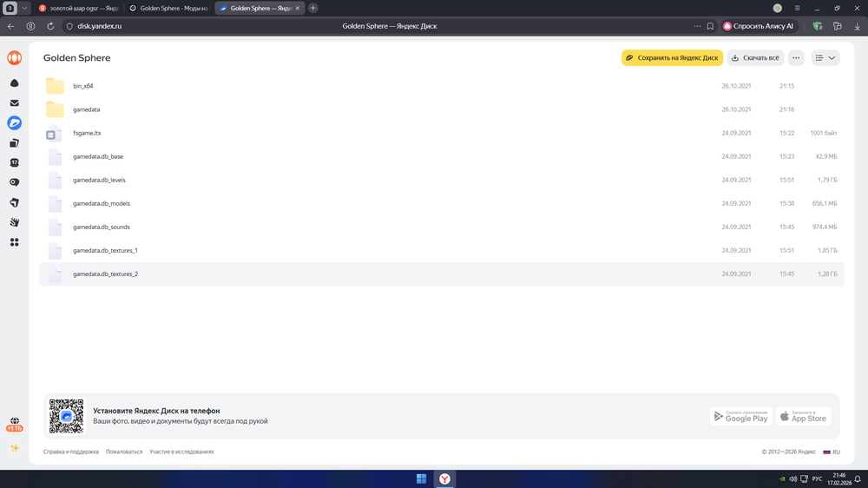The height and width of the screenshot is (488, 868).
Task: Click the gamedata folder icon
Action: point(55,109)
